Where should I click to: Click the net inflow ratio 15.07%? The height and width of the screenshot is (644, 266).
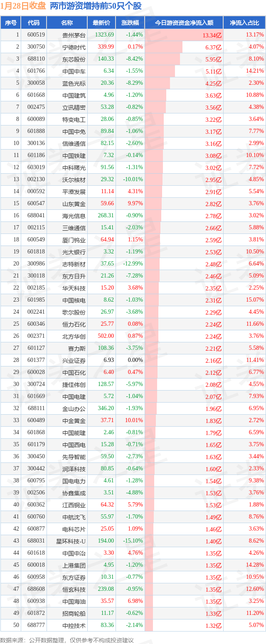[255, 300]
